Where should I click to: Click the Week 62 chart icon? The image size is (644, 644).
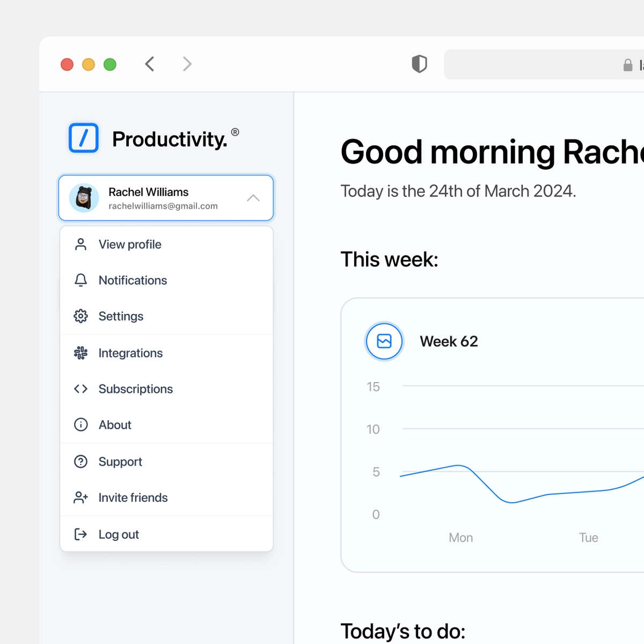click(x=384, y=341)
